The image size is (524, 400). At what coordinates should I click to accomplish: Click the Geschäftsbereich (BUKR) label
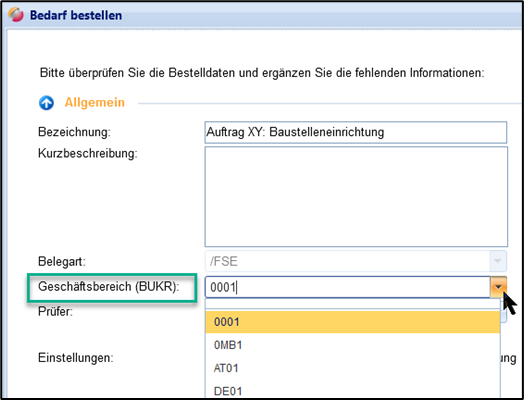coord(109,287)
